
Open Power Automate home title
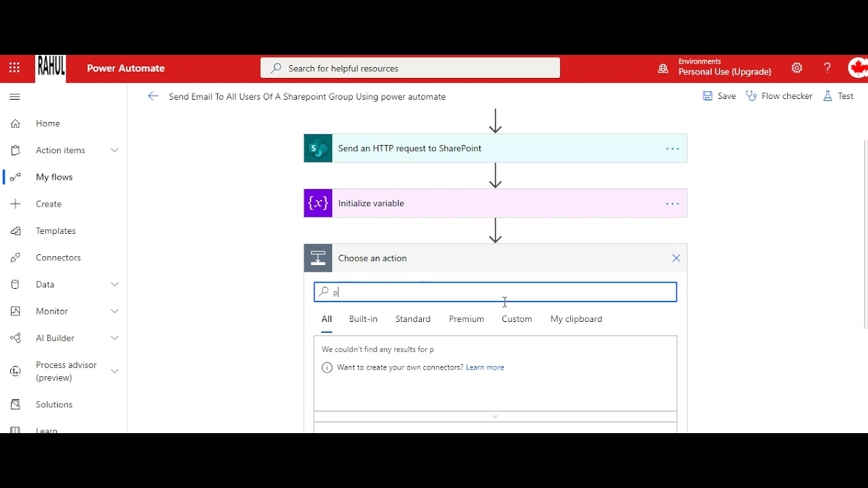click(x=125, y=68)
